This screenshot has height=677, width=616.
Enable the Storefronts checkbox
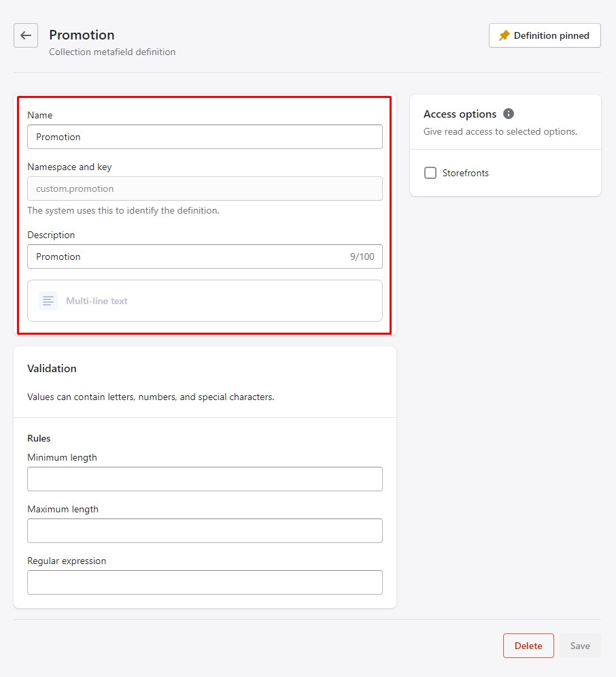(x=430, y=173)
